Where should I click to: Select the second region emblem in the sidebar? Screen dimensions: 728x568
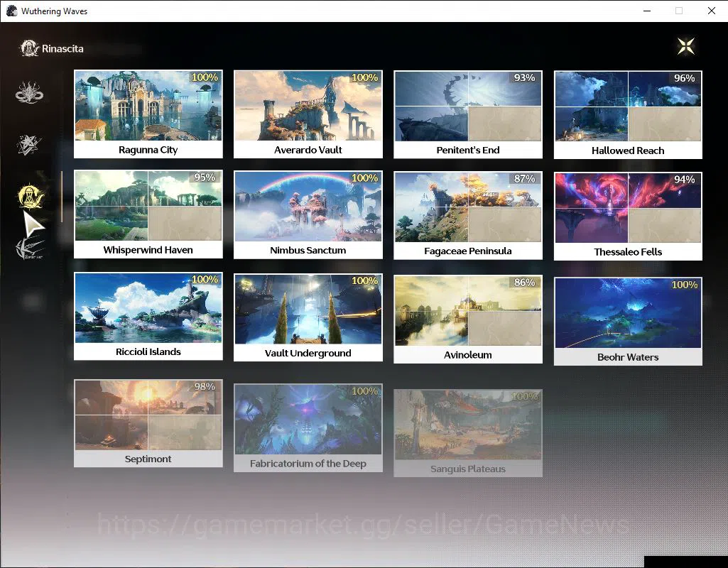coord(29,145)
